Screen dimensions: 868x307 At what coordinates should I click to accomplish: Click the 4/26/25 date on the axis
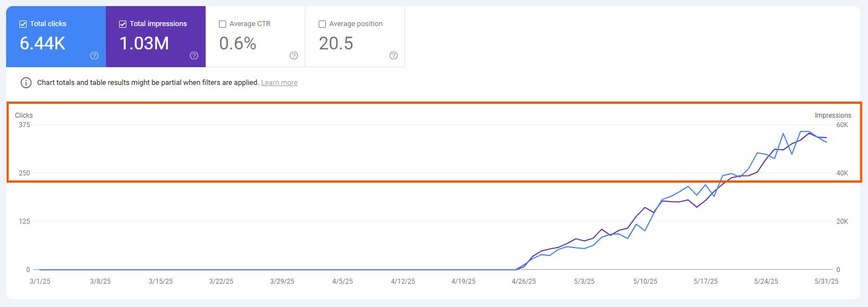(524, 281)
